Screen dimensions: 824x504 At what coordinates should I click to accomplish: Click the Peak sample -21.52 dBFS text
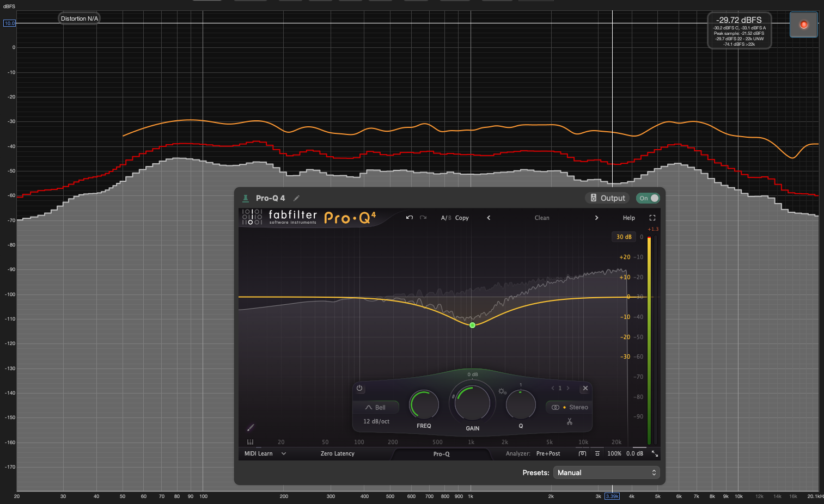click(739, 33)
